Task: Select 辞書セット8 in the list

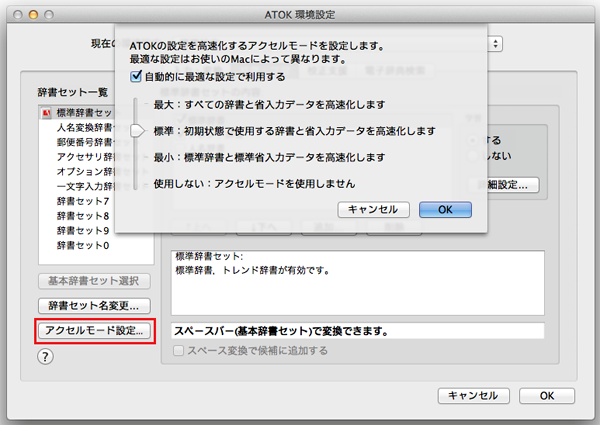Action: (x=96, y=216)
